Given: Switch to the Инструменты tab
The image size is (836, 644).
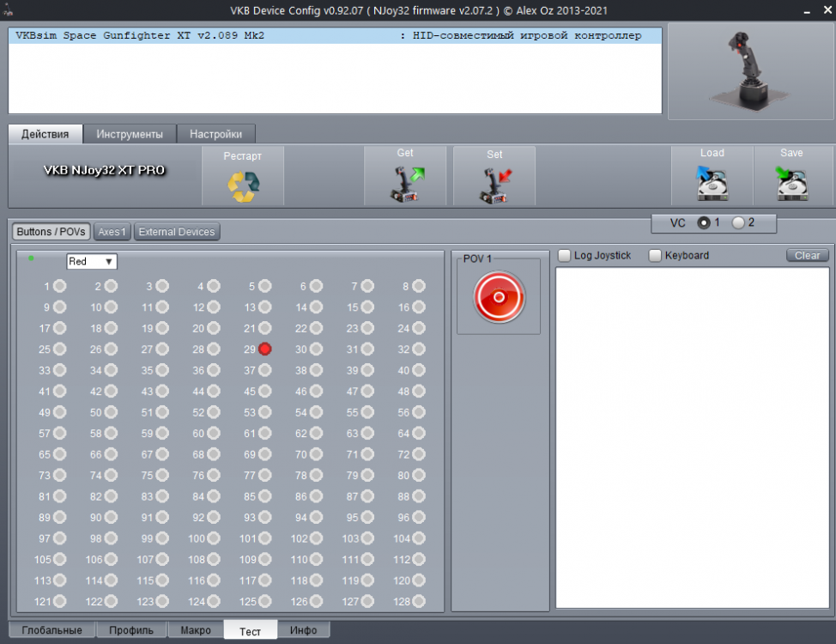Looking at the screenshot, I should pyautogui.click(x=130, y=133).
